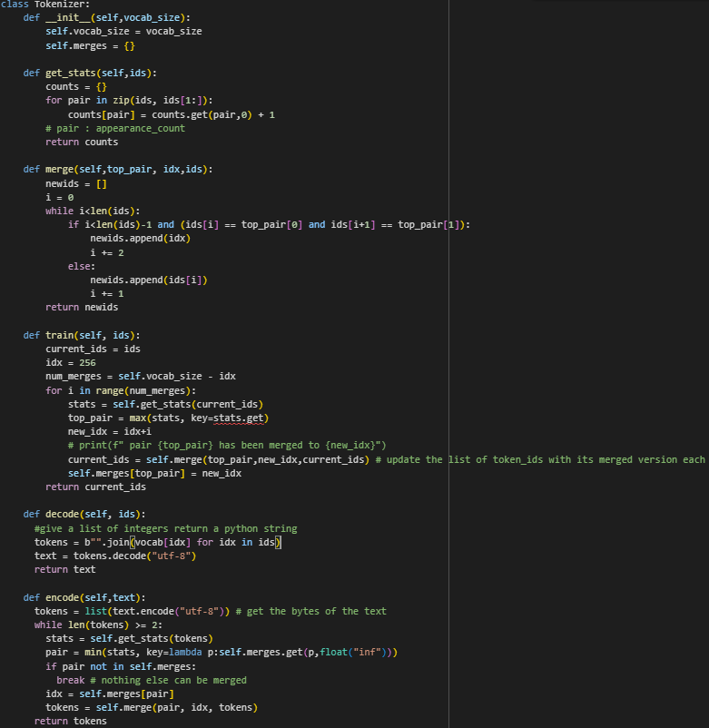Click the 'i = 0' line
Screen dimensions: 709x728
coord(59,197)
